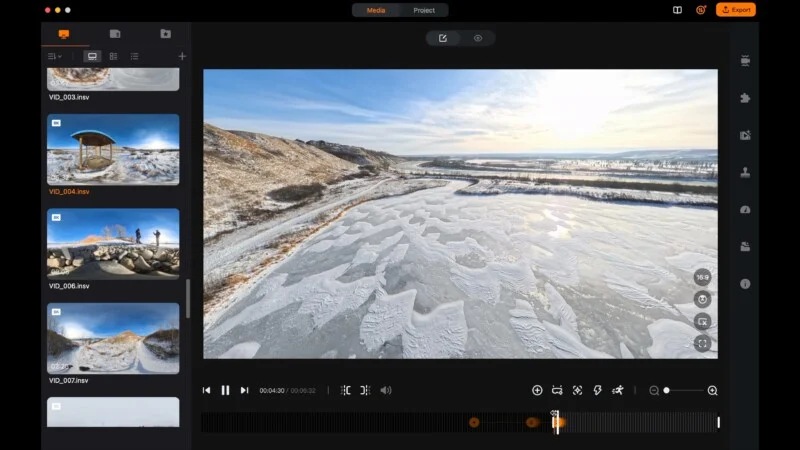
Task: Select the VID_003.insv thumbnail
Action: click(x=113, y=79)
